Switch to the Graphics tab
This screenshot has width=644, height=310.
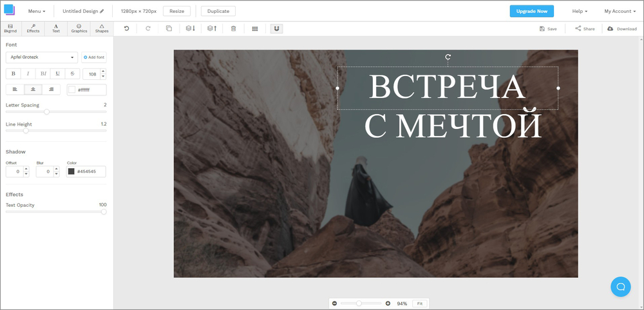tap(79, 28)
